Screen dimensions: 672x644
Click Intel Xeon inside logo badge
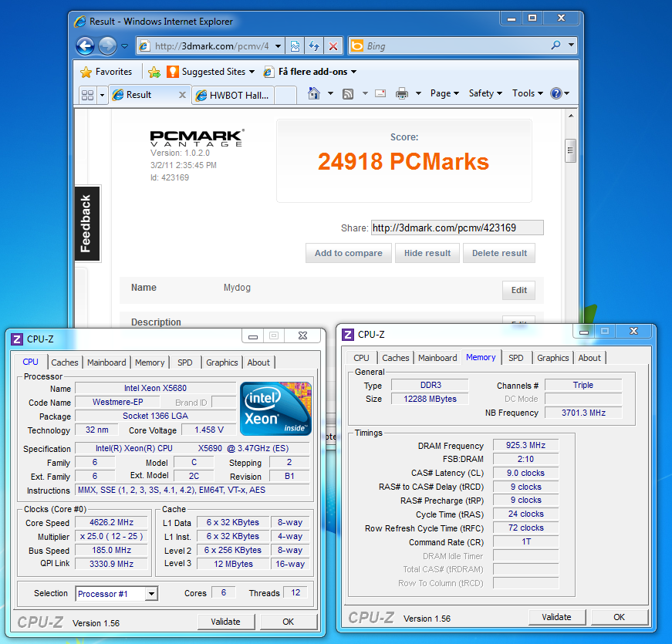[276, 408]
